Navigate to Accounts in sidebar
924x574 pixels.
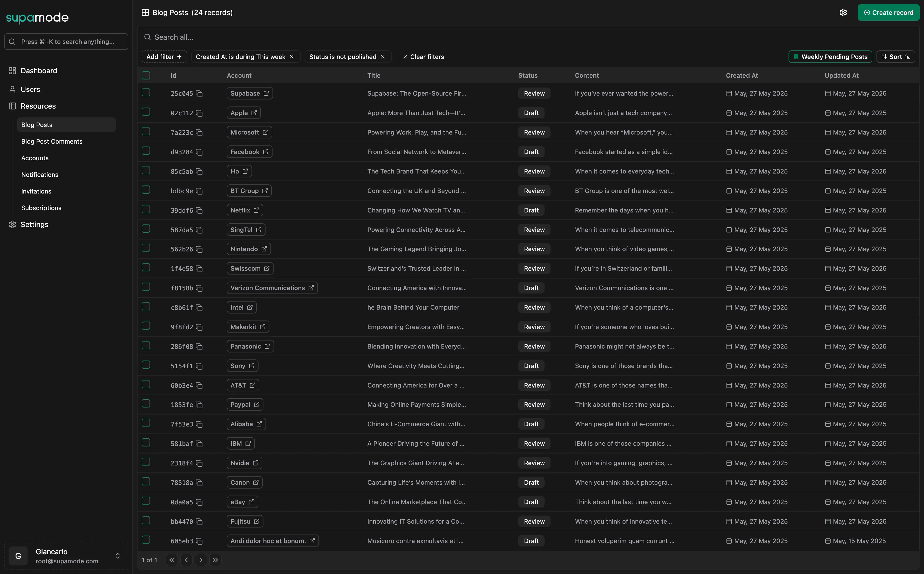35,158
